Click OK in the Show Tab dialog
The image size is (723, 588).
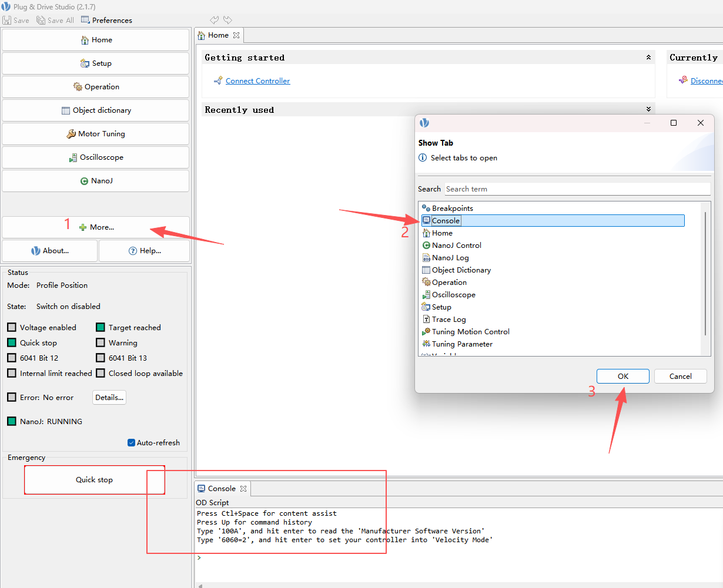[x=623, y=377]
